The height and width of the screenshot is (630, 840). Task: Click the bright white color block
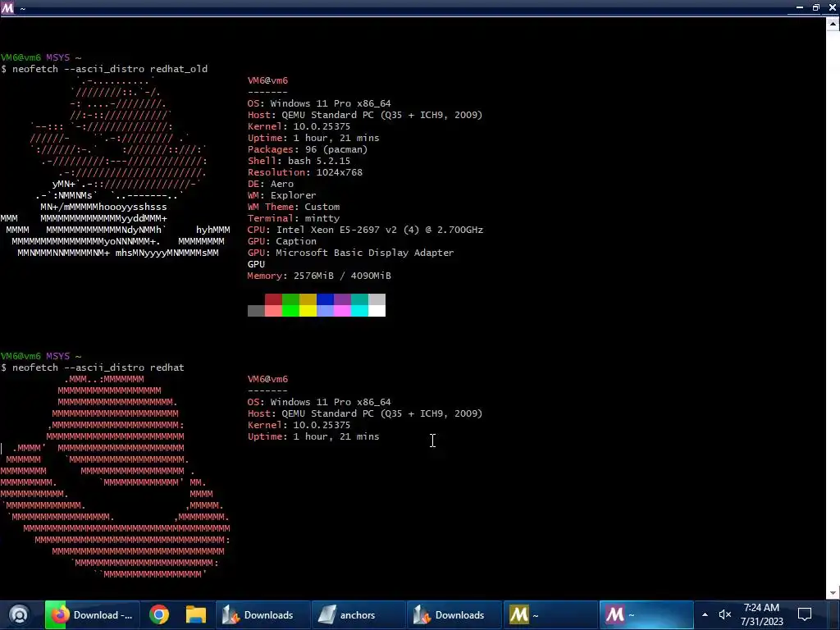click(377, 311)
